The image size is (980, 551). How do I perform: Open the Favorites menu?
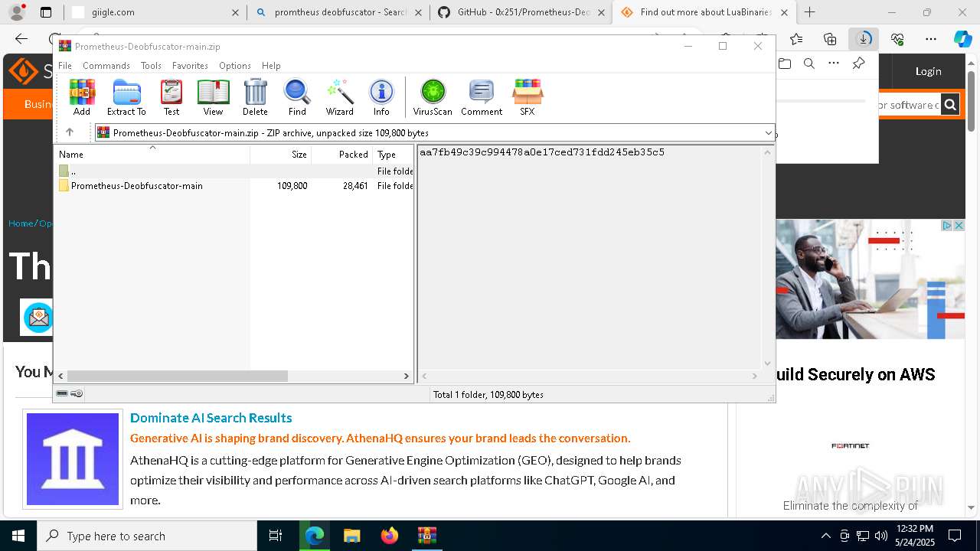[x=190, y=66]
